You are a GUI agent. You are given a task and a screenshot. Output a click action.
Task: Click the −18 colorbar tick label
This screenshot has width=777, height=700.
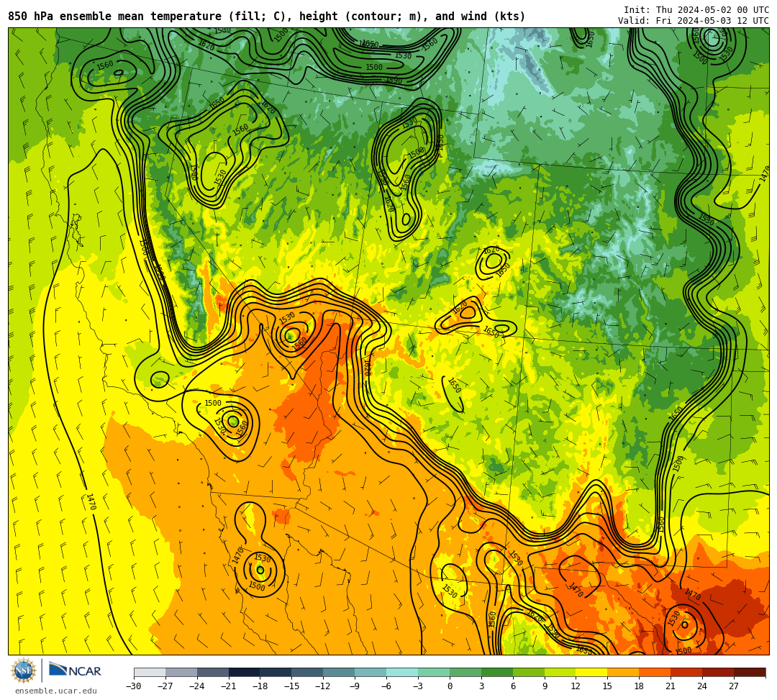point(260,686)
